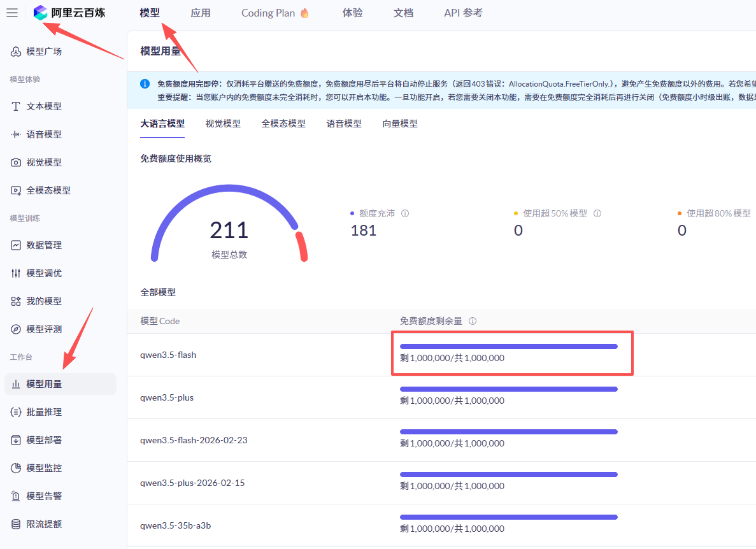The height and width of the screenshot is (549, 756).
Task: Open the Experience (体验) top navigation menu
Action: pyautogui.click(x=352, y=13)
